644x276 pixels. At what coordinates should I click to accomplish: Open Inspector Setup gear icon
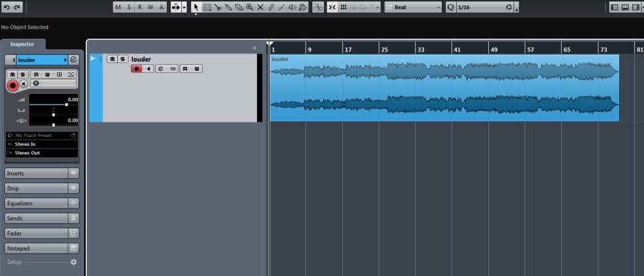74,262
